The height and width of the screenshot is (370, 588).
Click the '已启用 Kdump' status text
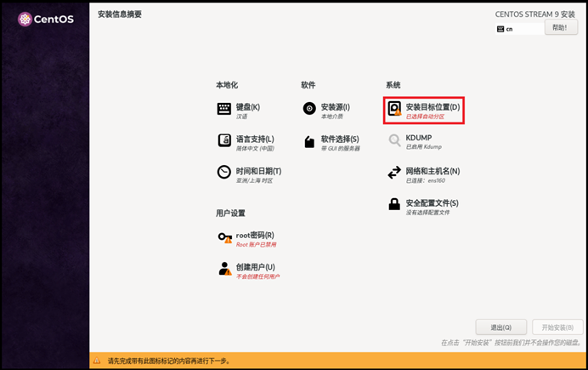pos(424,146)
